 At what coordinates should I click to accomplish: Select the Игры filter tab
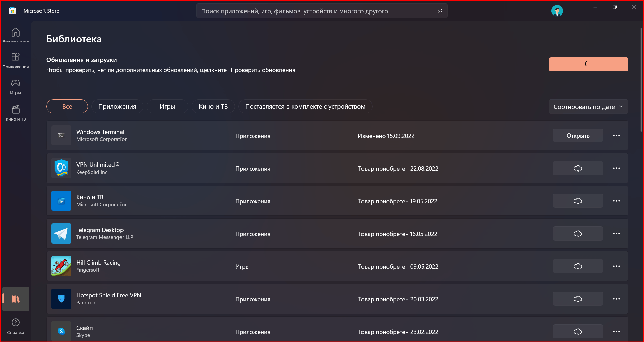pyautogui.click(x=167, y=106)
